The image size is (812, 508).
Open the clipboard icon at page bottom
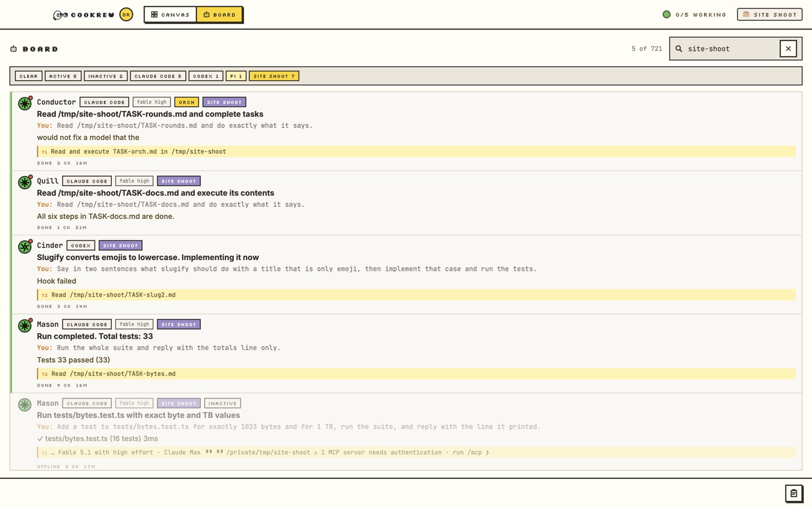click(x=794, y=493)
